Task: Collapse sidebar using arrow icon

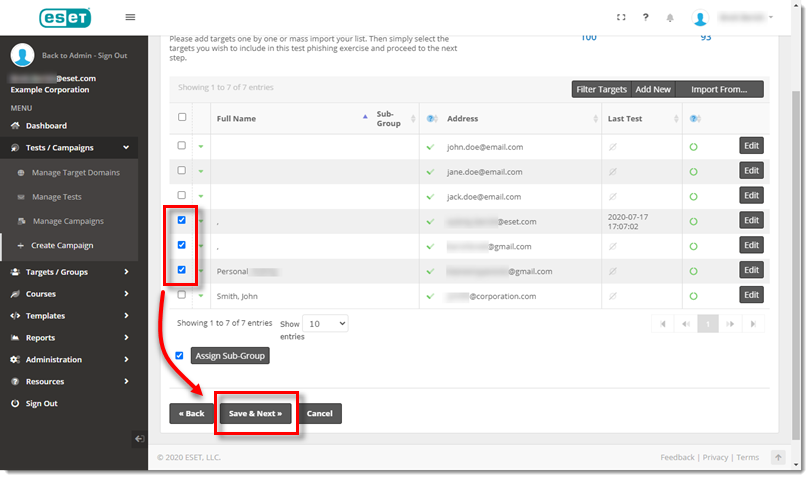Action: (140, 438)
